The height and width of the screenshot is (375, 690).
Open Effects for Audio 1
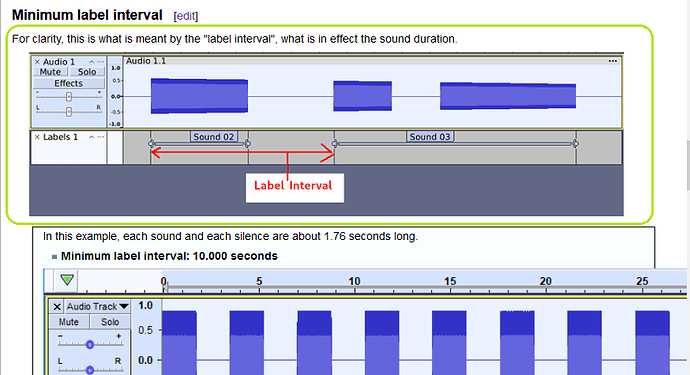[x=69, y=83]
